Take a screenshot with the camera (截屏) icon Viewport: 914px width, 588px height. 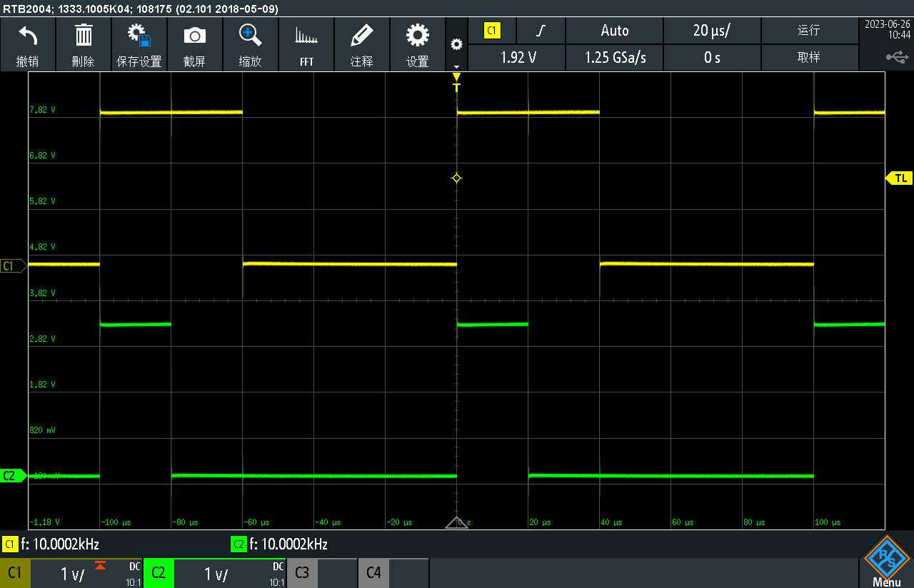194,36
